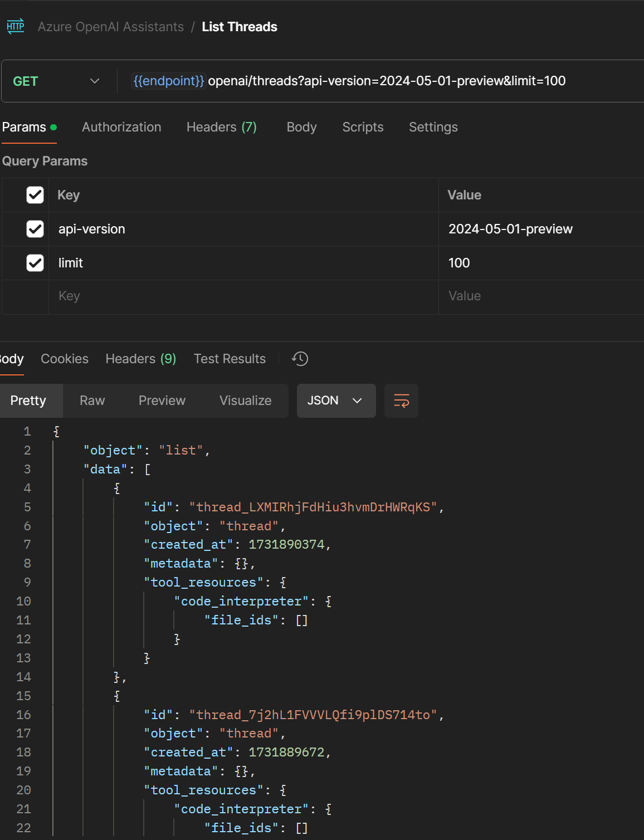Click the HTTP request type icon

16,26
